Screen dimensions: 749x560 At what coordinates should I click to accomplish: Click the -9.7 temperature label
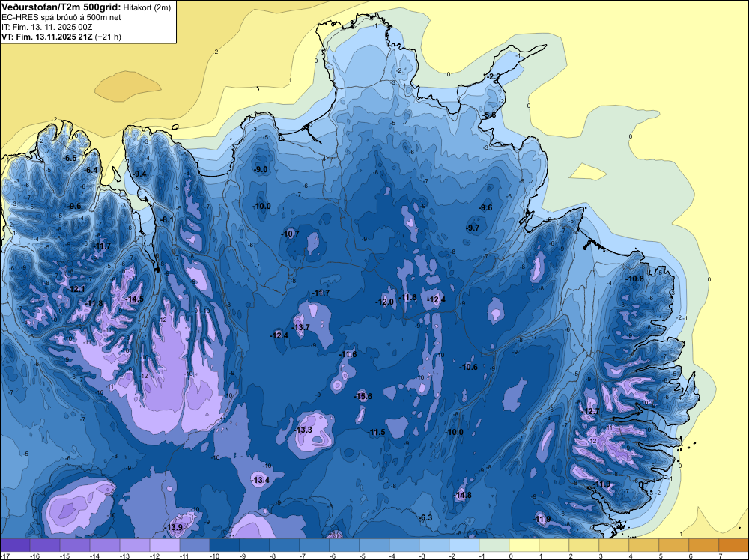pos(473,228)
